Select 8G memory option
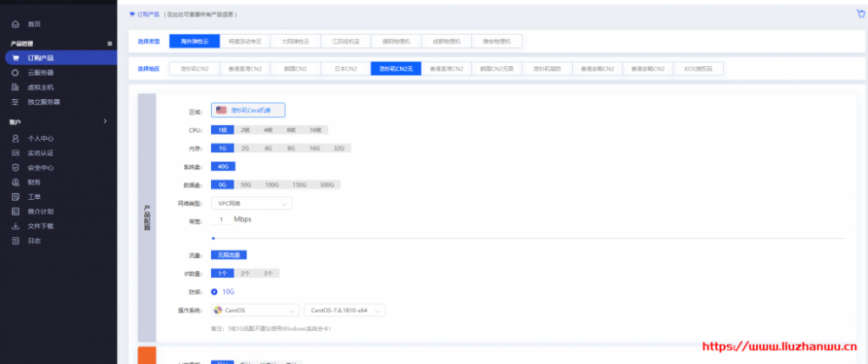 click(290, 148)
